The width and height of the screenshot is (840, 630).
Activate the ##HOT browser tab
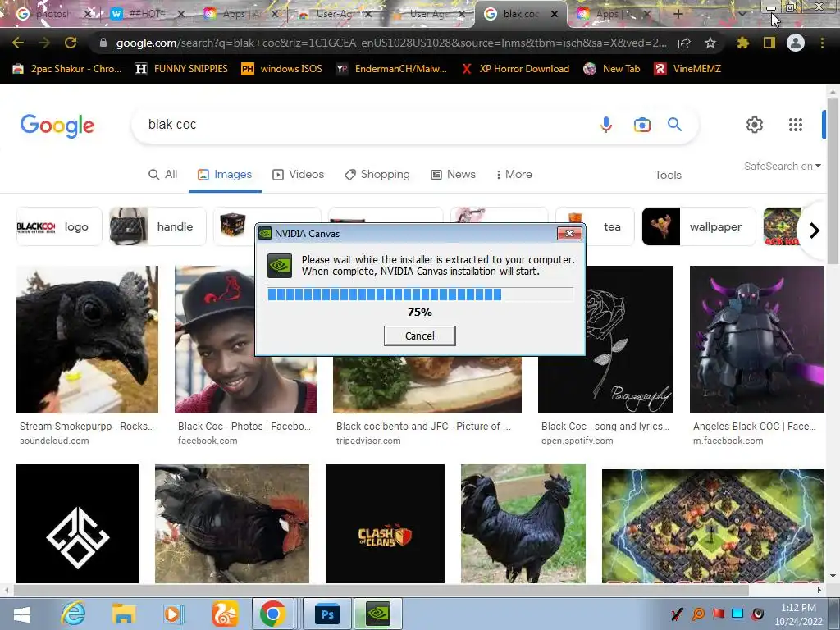(146, 14)
